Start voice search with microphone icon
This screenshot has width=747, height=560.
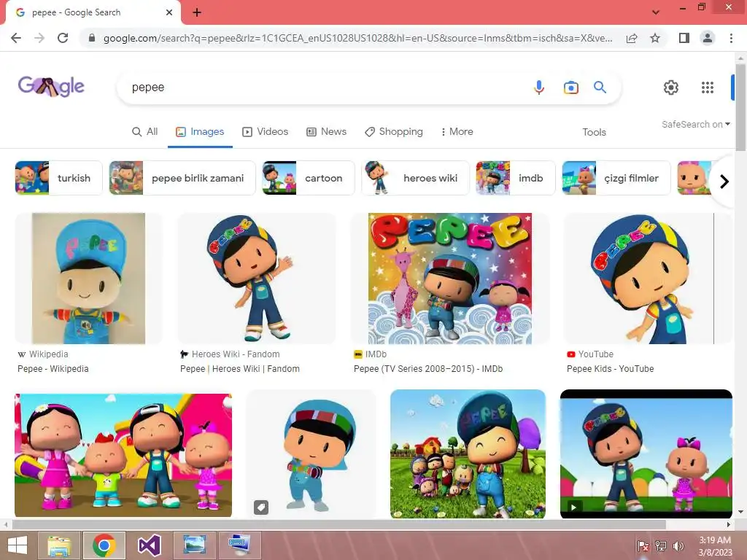(x=539, y=87)
